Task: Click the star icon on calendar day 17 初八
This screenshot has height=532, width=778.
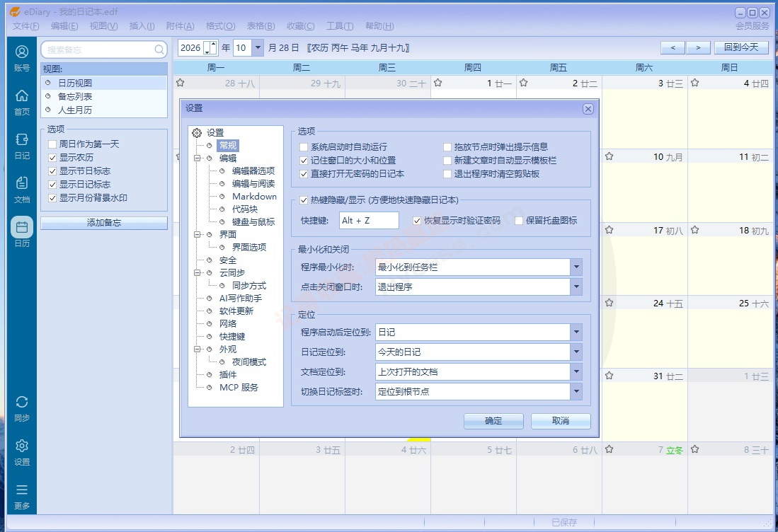Action: (x=610, y=230)
